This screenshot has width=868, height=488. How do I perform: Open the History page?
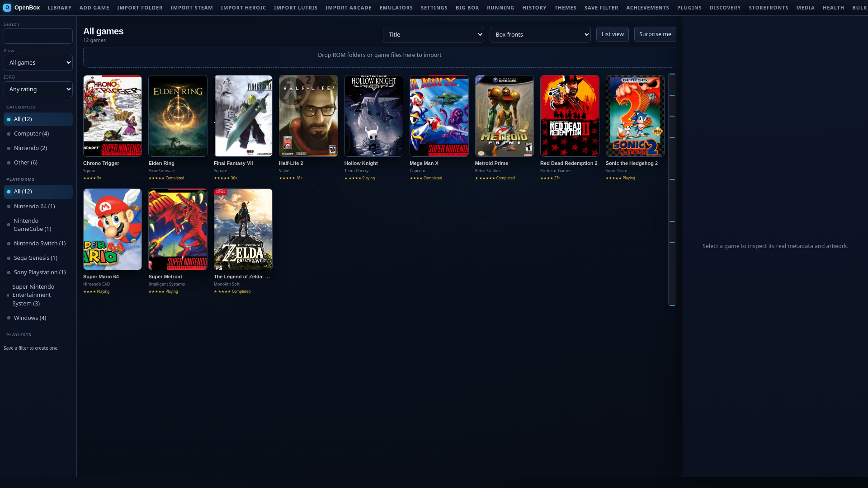tap(534, 8)
